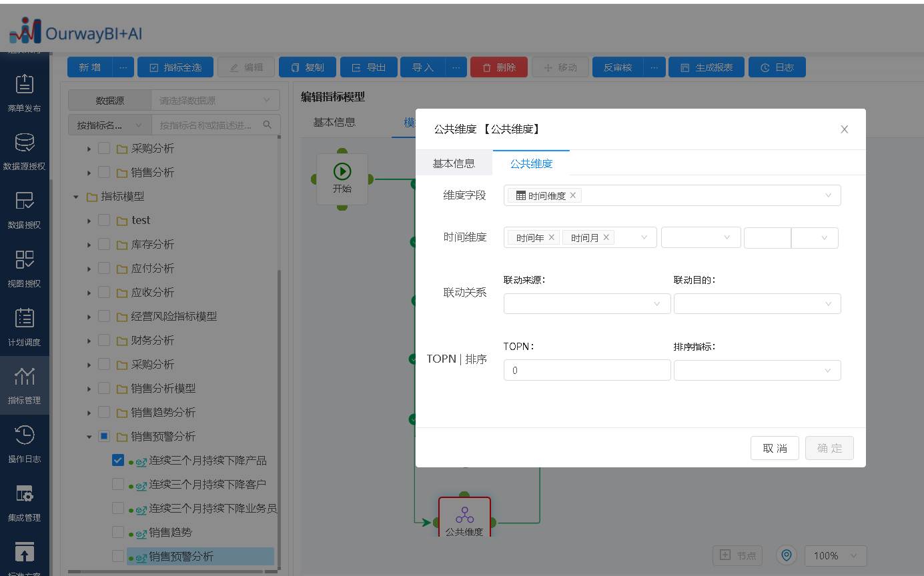Image resolution: width=924 pixels, height=576 pixels.
Task: Check the 财务分析 checkbox
Action: click(104, 340)
